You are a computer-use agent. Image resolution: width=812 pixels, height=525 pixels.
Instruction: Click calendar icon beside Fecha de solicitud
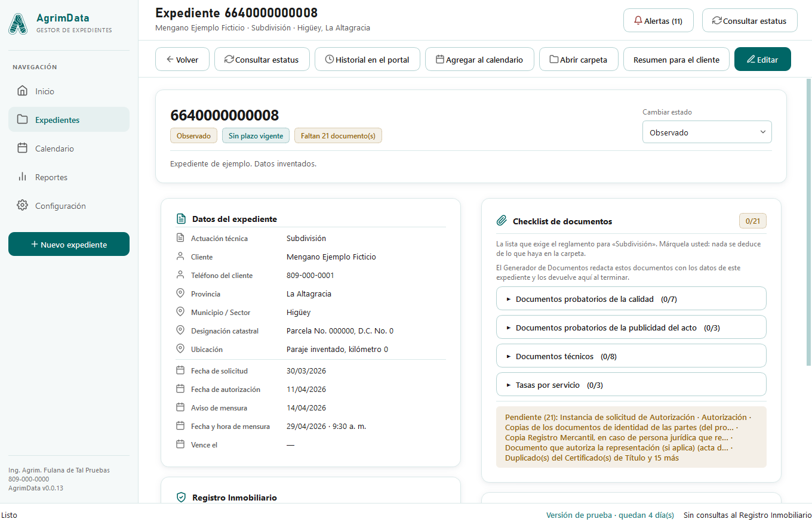click(x=180, y=370)
